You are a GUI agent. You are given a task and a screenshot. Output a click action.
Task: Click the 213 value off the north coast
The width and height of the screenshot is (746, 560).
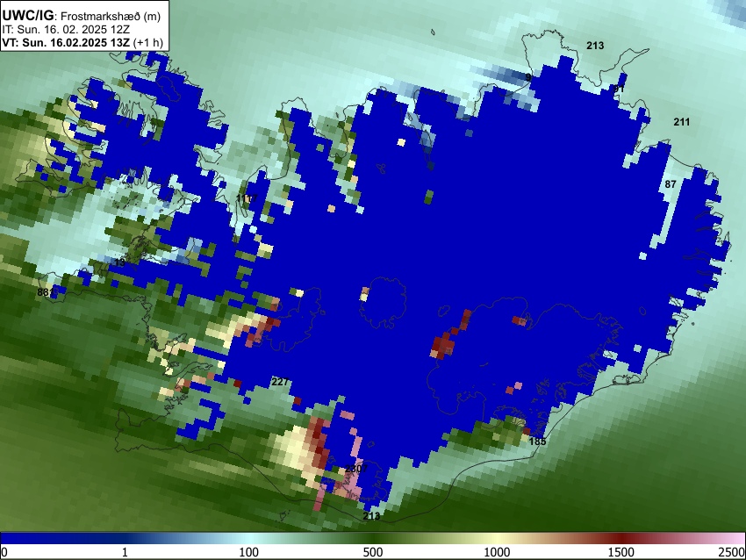point(595,46)
